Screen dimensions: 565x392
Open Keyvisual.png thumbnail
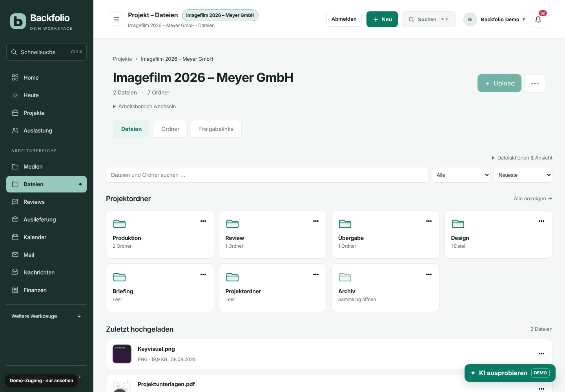coord(122,354)
